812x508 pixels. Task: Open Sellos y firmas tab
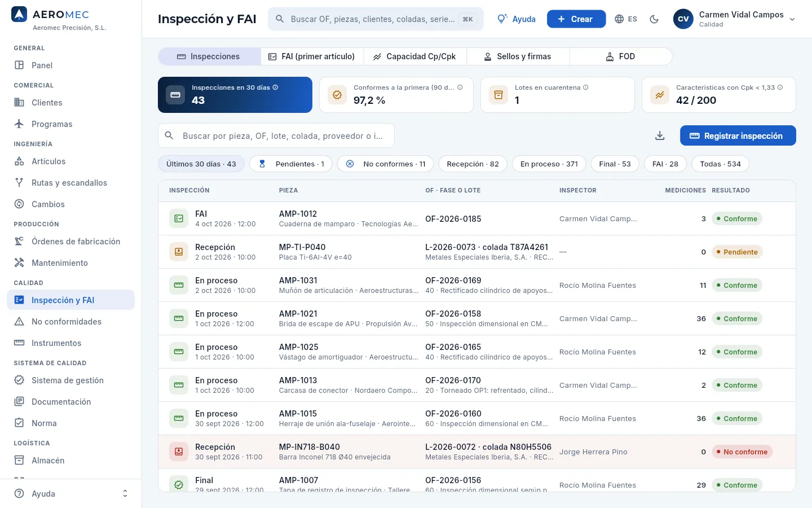(518, 56)
